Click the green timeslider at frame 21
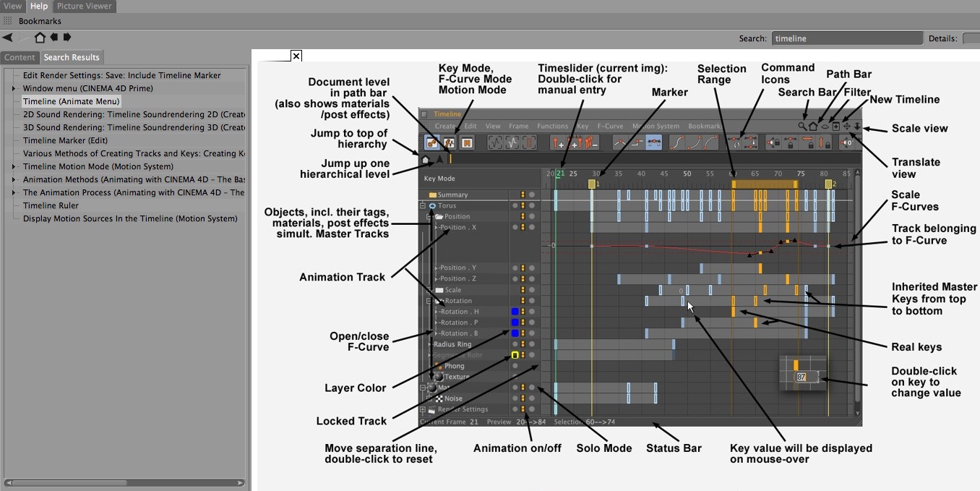 coord(559,174)
